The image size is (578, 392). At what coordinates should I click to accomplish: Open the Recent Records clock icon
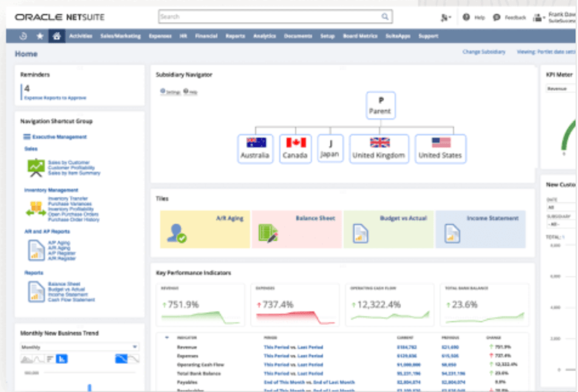pyautogui.click(x=23, y=36)
